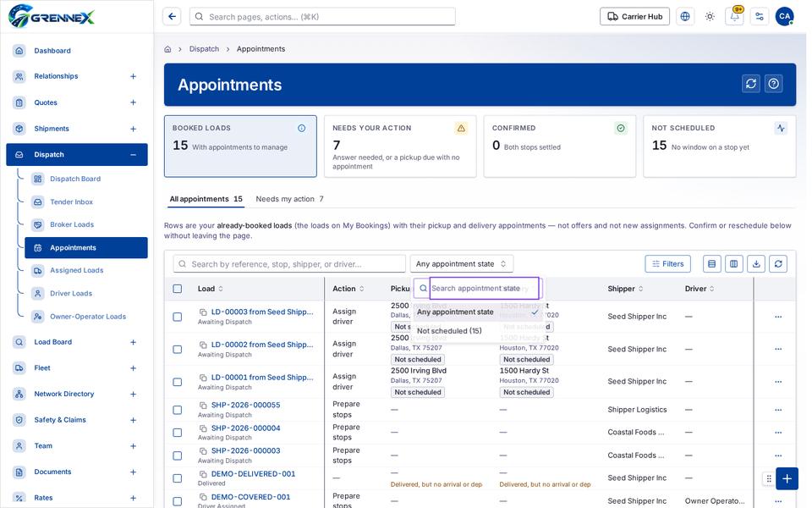Switch to the Needs my action tab
This screenshot has height=508, width=812.
tap(289, 199)
